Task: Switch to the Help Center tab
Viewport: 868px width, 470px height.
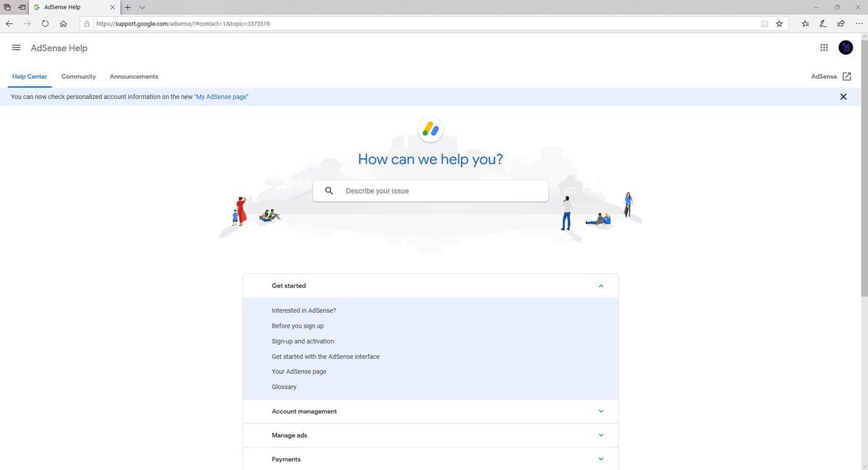Action: [x=30, y=77]
